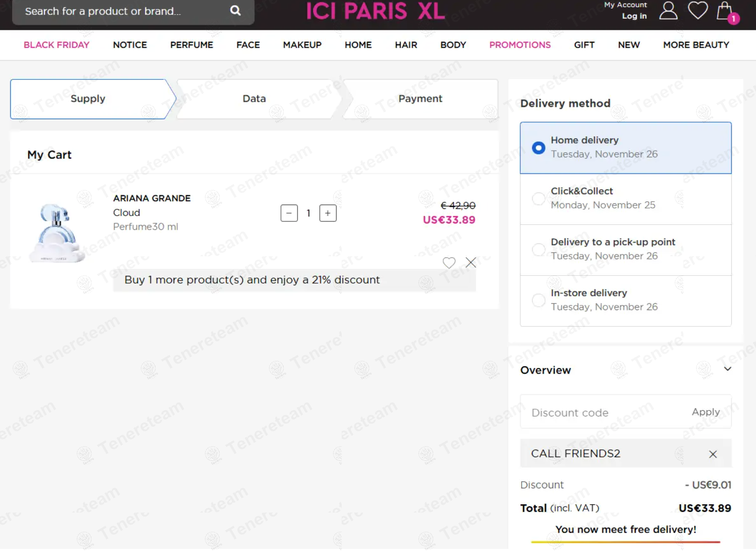The width and height of the screenshot is (756, 551).
Task: Open NOTICE menu item
Action: (x=130, y=45)
